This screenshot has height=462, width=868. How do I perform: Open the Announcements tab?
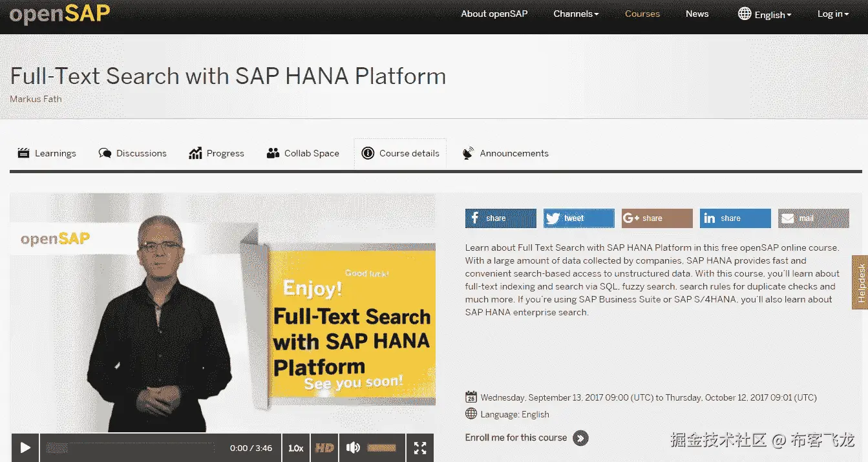[x=505, y=153]
